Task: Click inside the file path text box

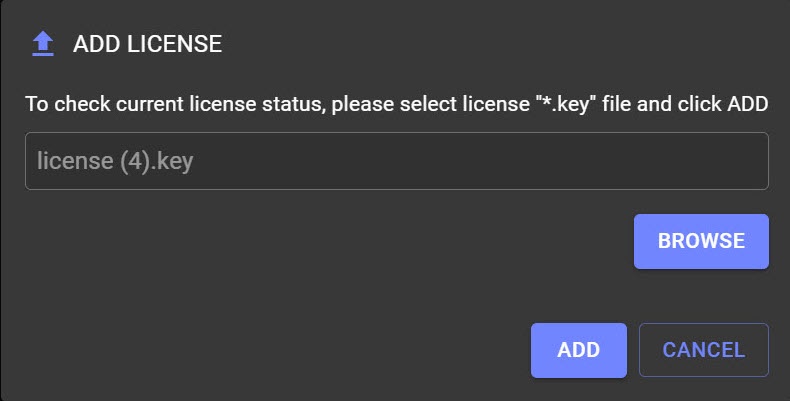Action: (x=396, y=161)
